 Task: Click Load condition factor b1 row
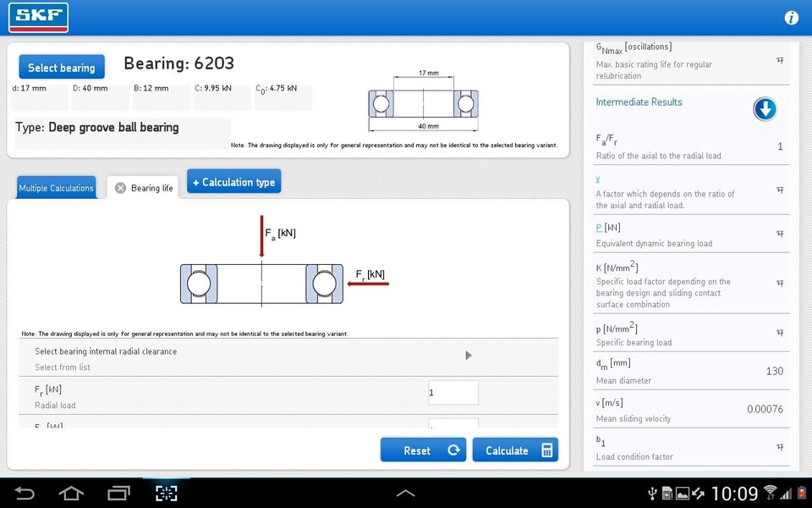click(691, 447)
